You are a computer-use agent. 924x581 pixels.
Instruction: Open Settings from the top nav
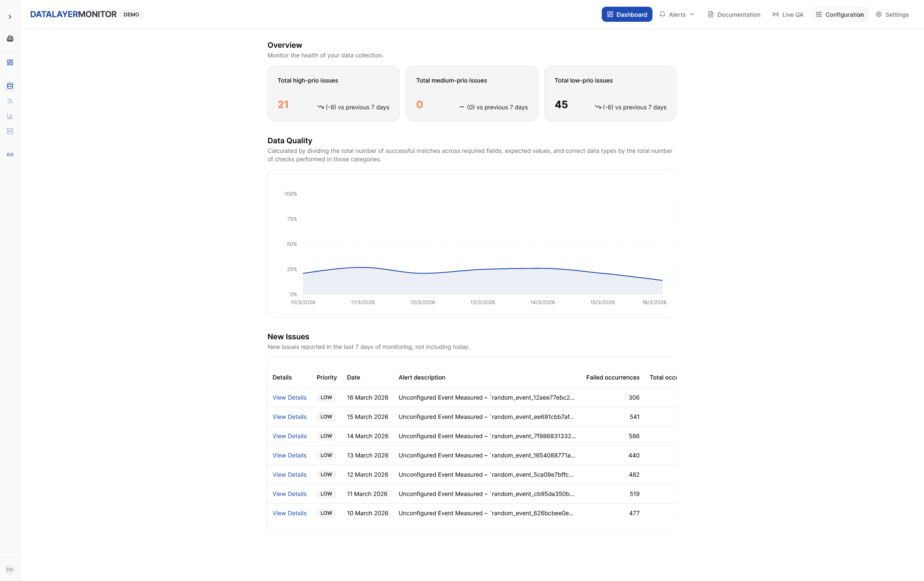(x=892, y=14)
